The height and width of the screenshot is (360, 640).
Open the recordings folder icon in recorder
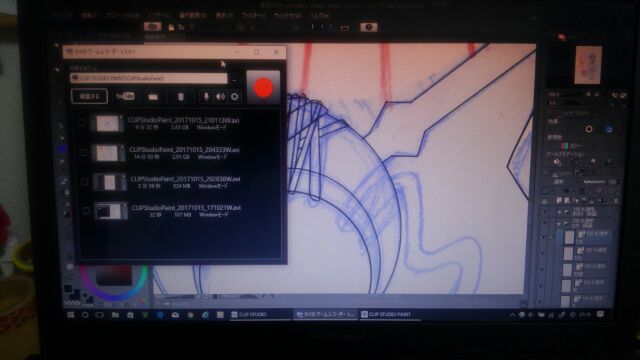pyautogui.click(x=153, y=97)
